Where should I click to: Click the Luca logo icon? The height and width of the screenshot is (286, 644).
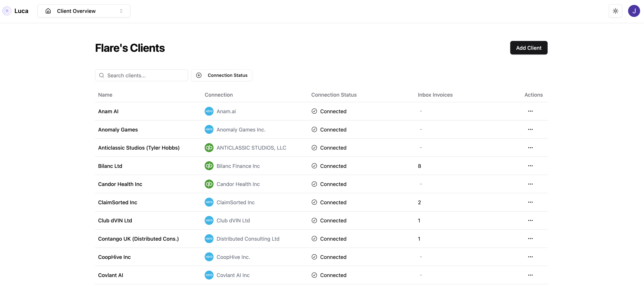(7, 11)
